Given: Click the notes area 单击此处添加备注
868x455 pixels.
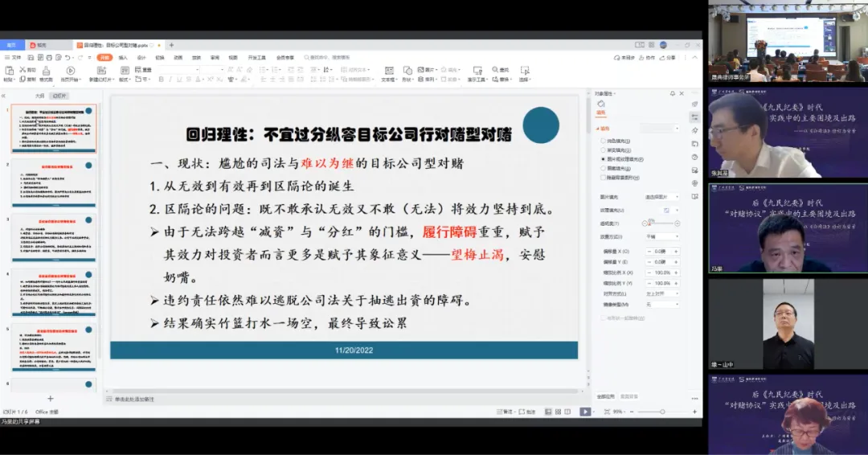Looking at the screenshot, I should [134, 399].
